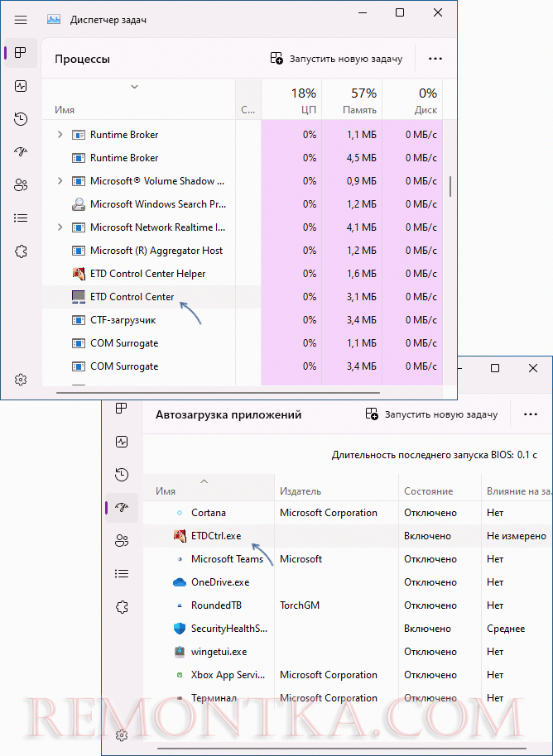Click Запустить новую задачу in the Автозагрузка window

click(431, 414)
